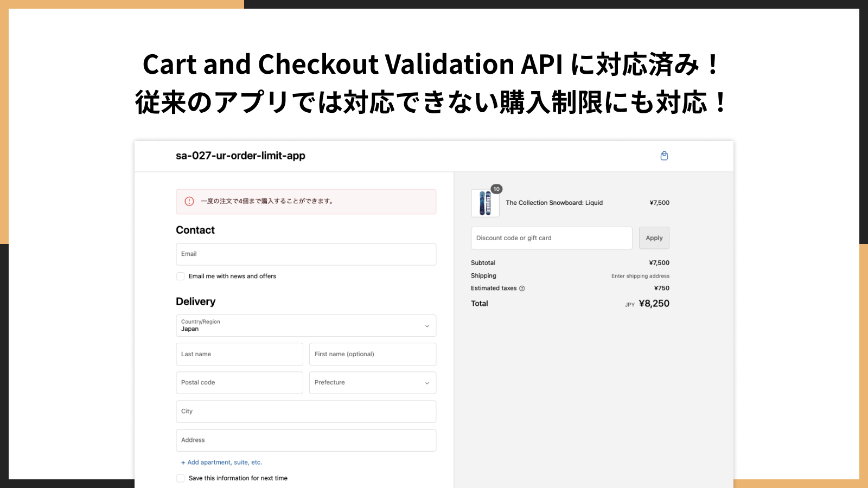Focus the First name (optional) field
The image size is (868, 488).
click(x=373, y=354)
